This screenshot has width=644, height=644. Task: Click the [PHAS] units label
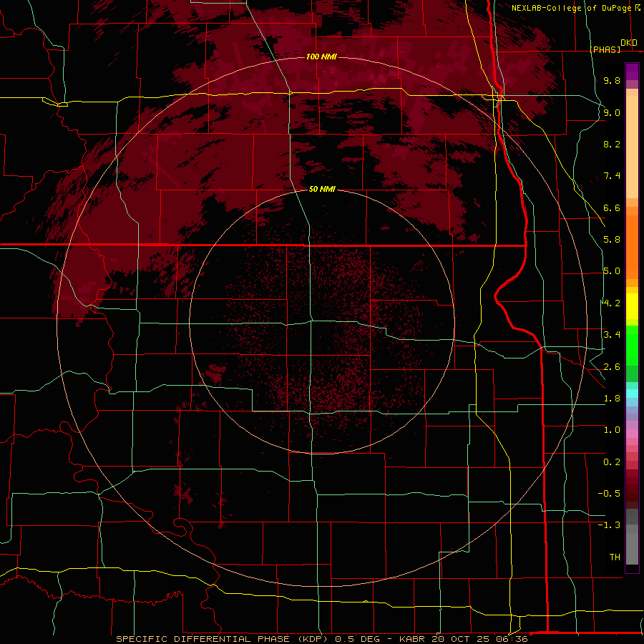coord(605,50)
